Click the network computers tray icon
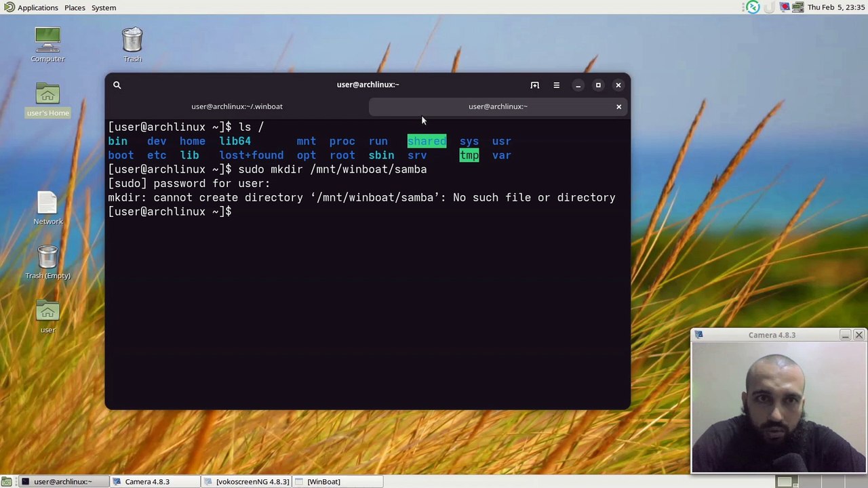The height and width of the screenshot is (488, 868). (x=798, y=7)
